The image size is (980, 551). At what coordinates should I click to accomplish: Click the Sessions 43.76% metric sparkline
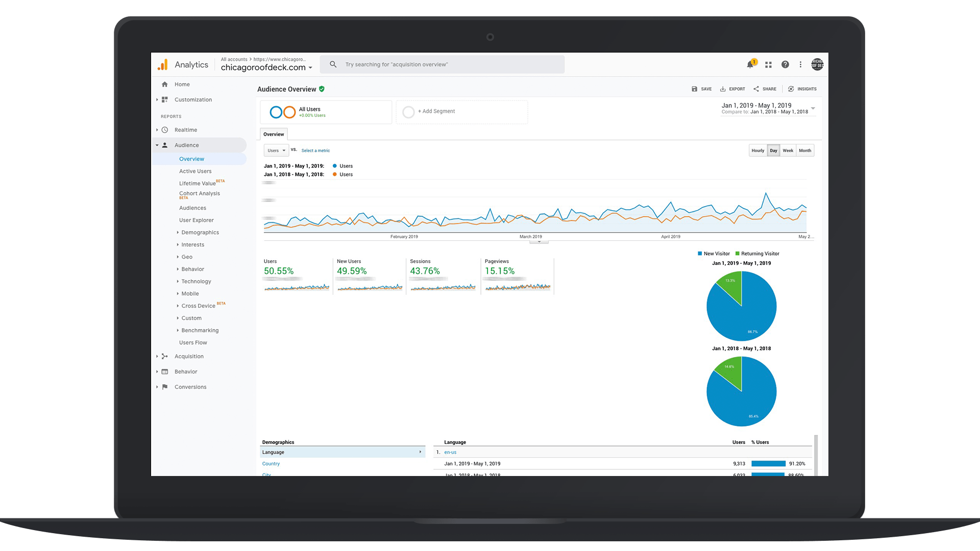point(443,287)
